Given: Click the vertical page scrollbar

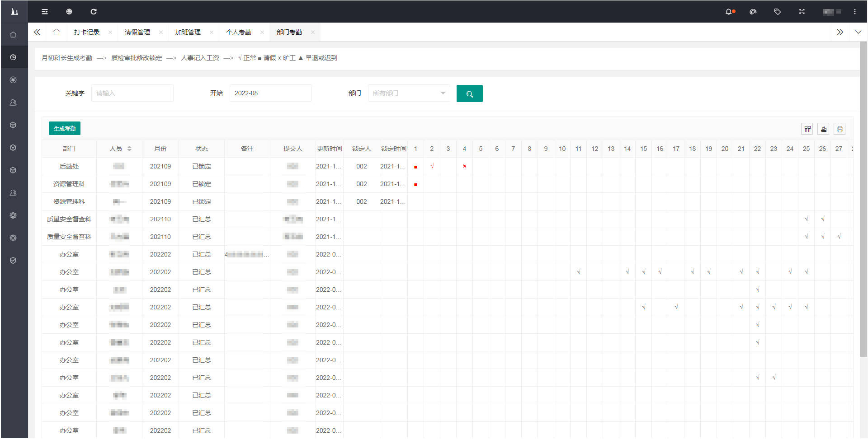Looking at the screenshot, I should (863, 199).
